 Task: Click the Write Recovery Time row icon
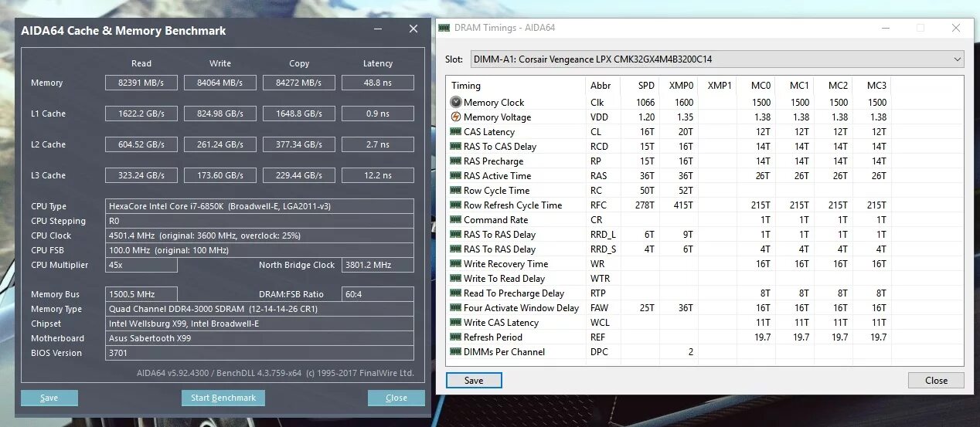tap(456, 263)
